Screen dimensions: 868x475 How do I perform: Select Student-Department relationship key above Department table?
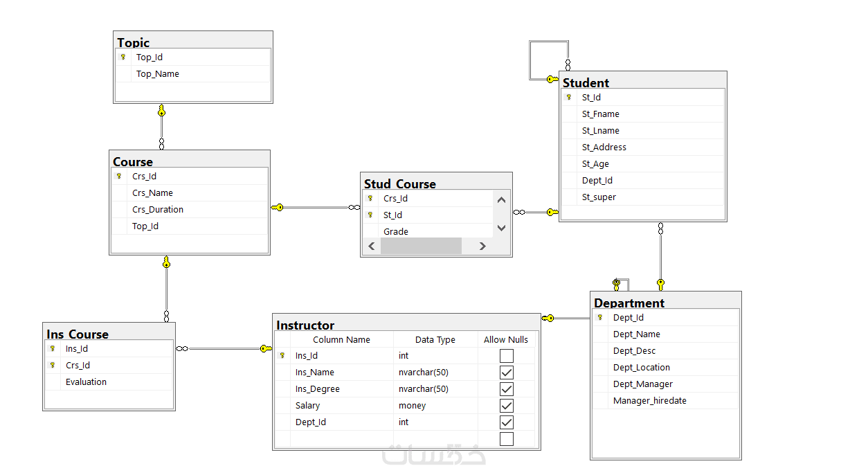[x=660, y=284]
